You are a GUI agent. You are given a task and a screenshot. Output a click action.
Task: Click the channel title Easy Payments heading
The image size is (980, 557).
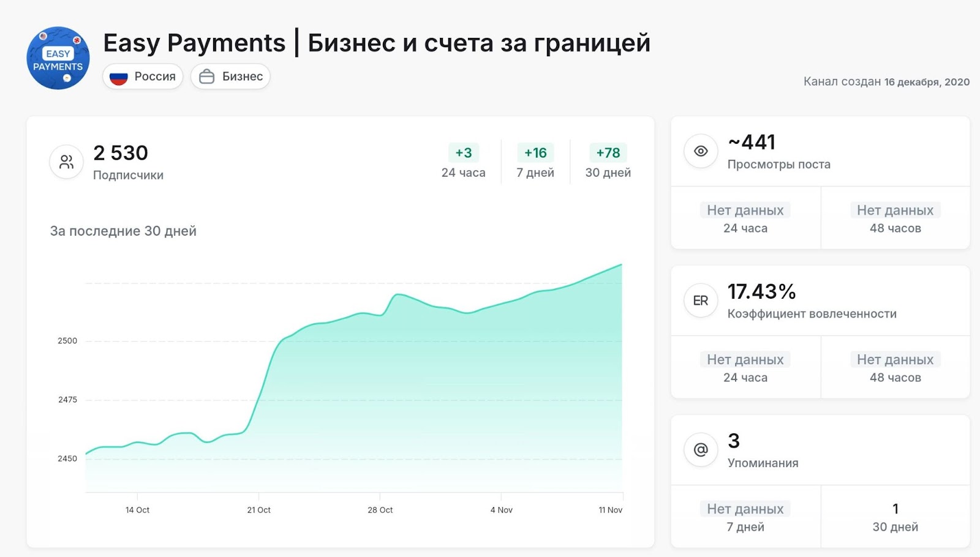(376, 43)
